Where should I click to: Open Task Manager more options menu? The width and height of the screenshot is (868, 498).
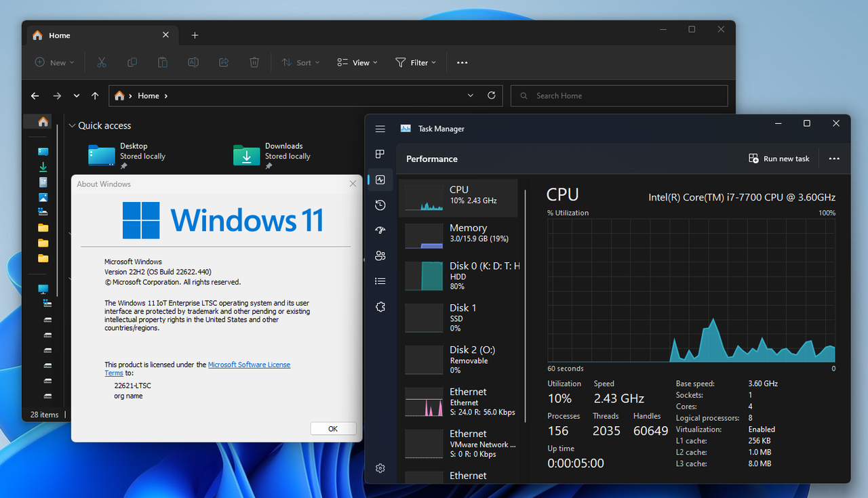point(834,159)
